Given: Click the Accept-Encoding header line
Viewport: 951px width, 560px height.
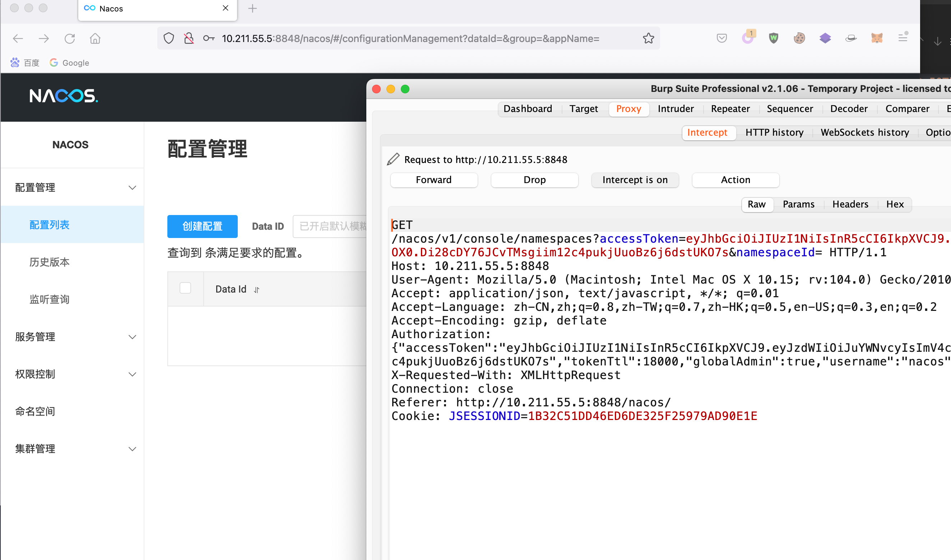Looking at the screenshot, I should coord(499,320).
